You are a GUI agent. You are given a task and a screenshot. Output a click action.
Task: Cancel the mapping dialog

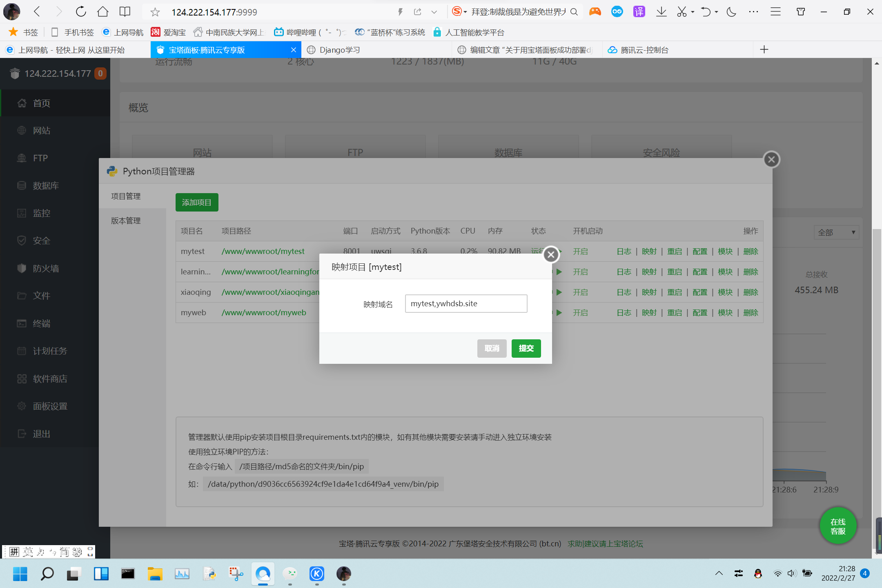(492, 348)
